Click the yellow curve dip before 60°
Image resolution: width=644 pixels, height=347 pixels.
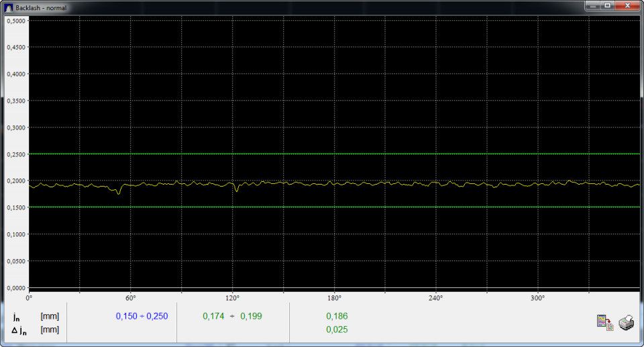pos(119,193)
